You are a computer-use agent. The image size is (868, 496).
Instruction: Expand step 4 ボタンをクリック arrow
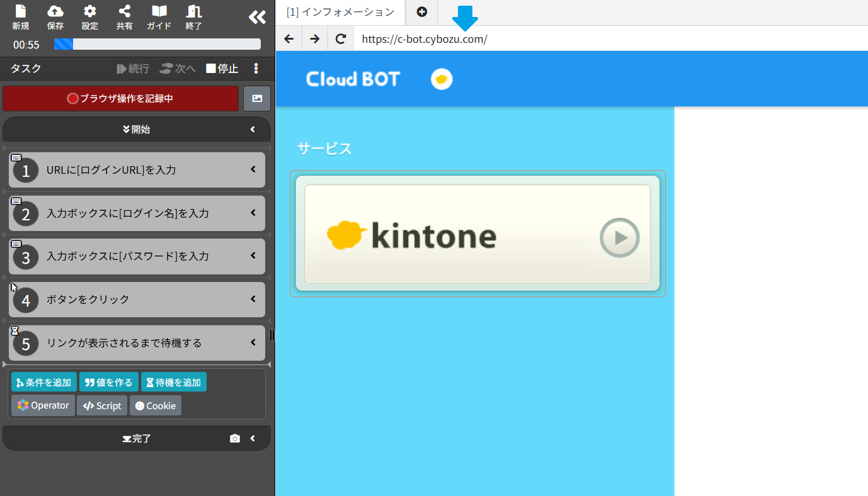(253, 299)
